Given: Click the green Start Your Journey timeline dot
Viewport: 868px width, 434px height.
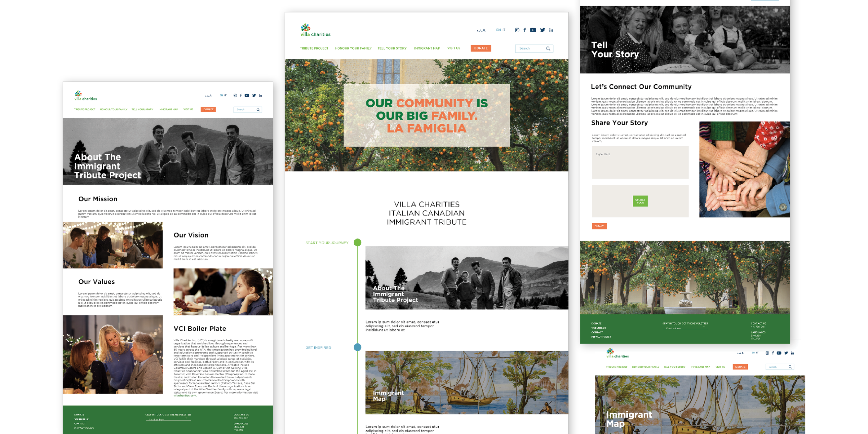Looking at the screenshot, I should pos(357,242).
